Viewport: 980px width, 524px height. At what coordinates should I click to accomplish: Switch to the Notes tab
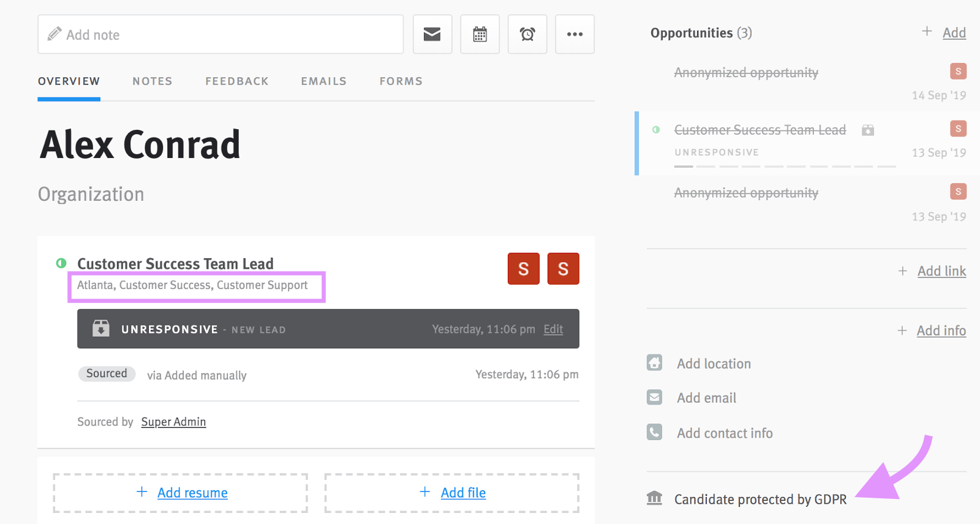pos(153,81)
